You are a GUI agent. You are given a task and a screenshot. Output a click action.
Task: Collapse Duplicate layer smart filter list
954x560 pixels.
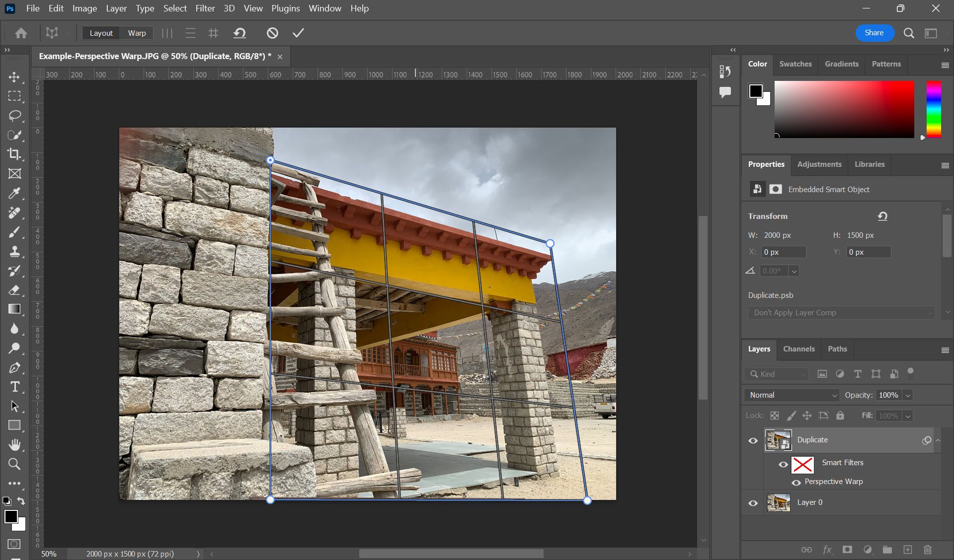(x=938, y=440)
